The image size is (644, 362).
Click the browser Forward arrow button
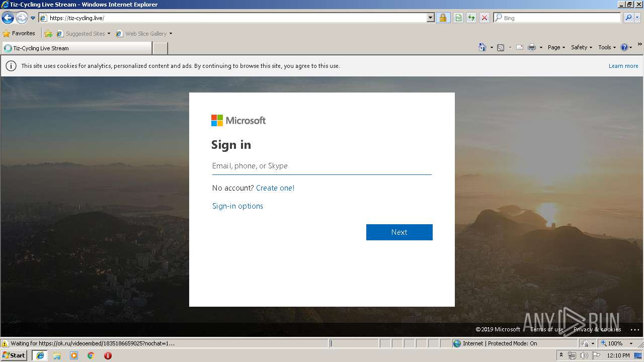click(22, 18)
